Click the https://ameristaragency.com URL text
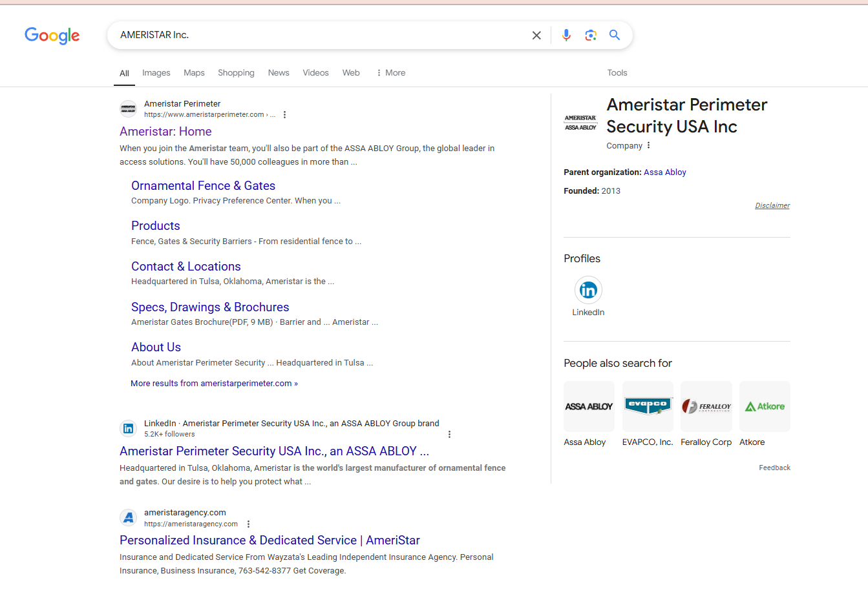 191,524
